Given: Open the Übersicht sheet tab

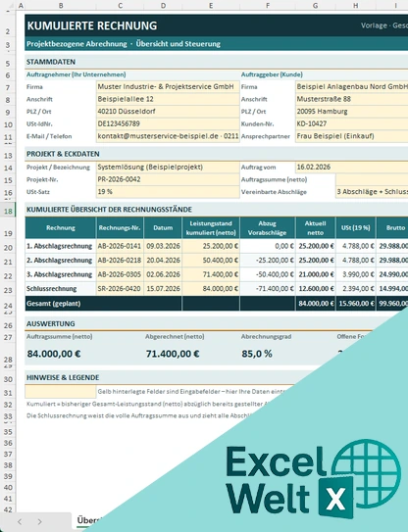Looking at the screenshot, I should click(x=89, y=520).
